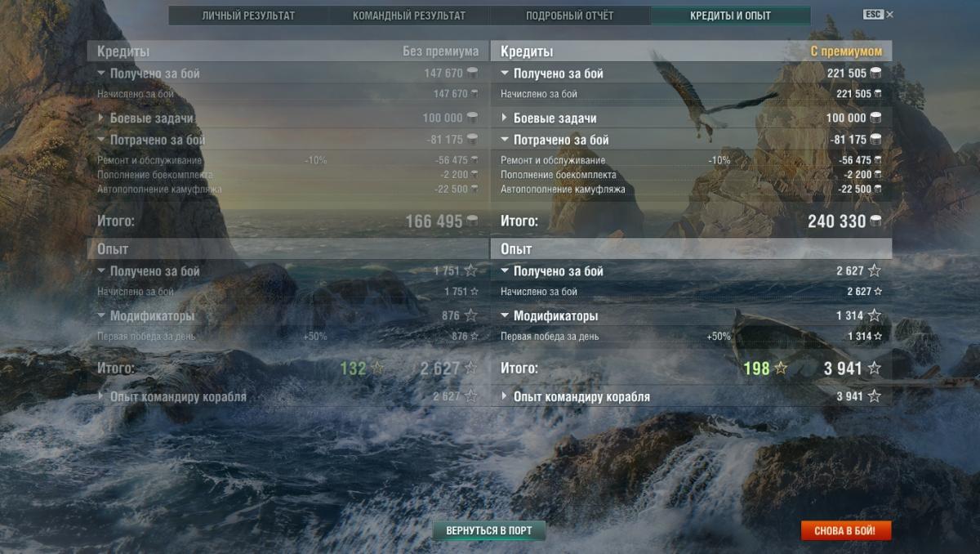Click star beside Первая победа за день 1 314
The image size is (980, 554).
[x=878, y=336]
